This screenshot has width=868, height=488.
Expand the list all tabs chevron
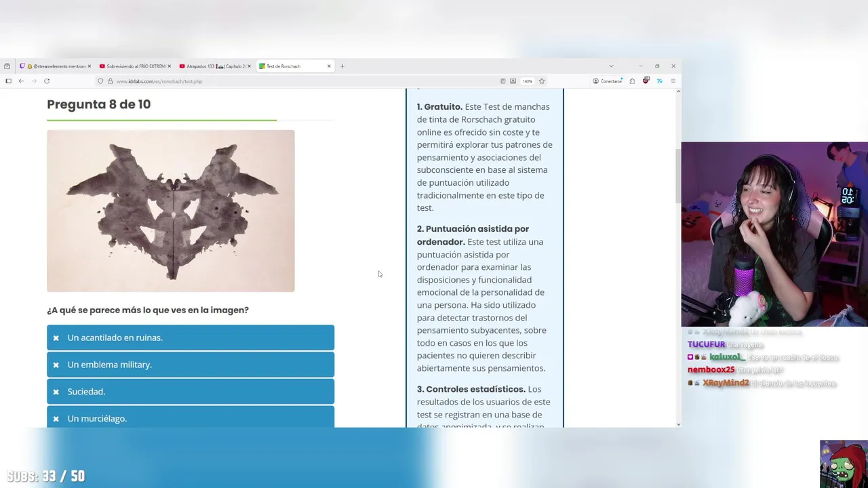tap(611, 66)
